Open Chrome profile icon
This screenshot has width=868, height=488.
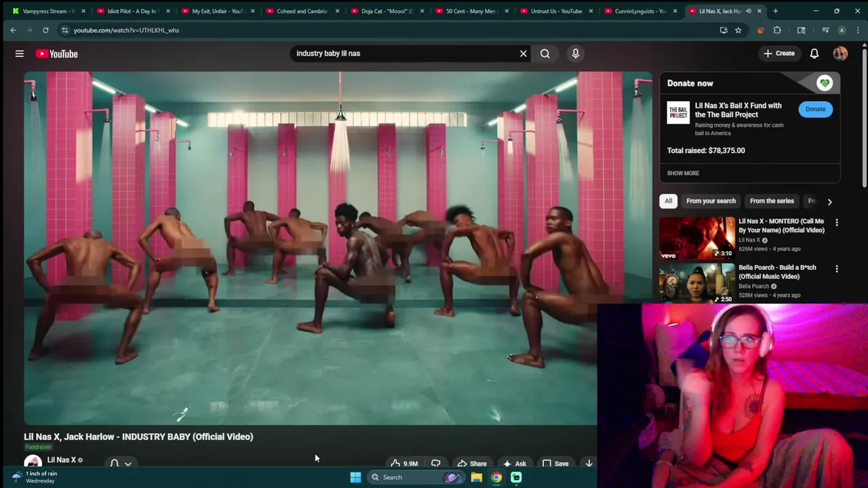tap(842, 30)
